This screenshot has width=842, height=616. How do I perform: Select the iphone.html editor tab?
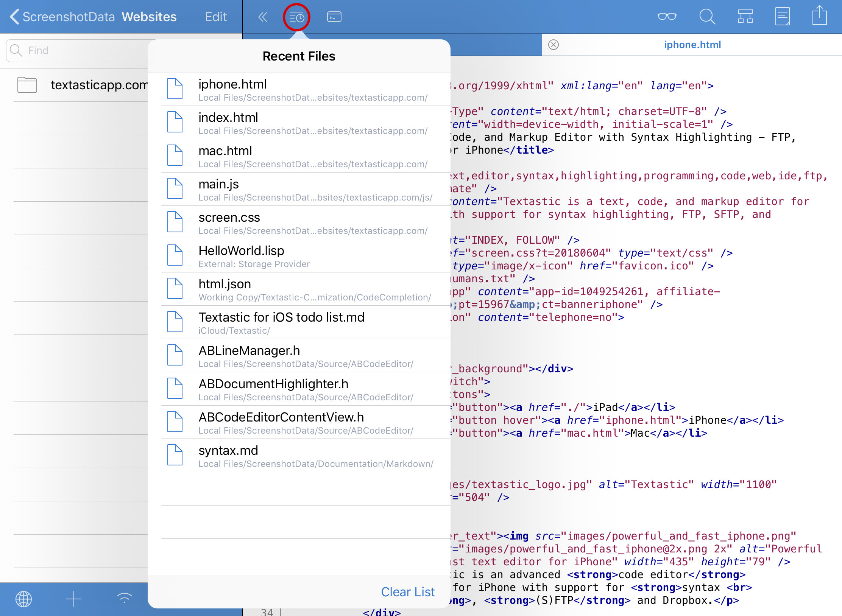692,45
